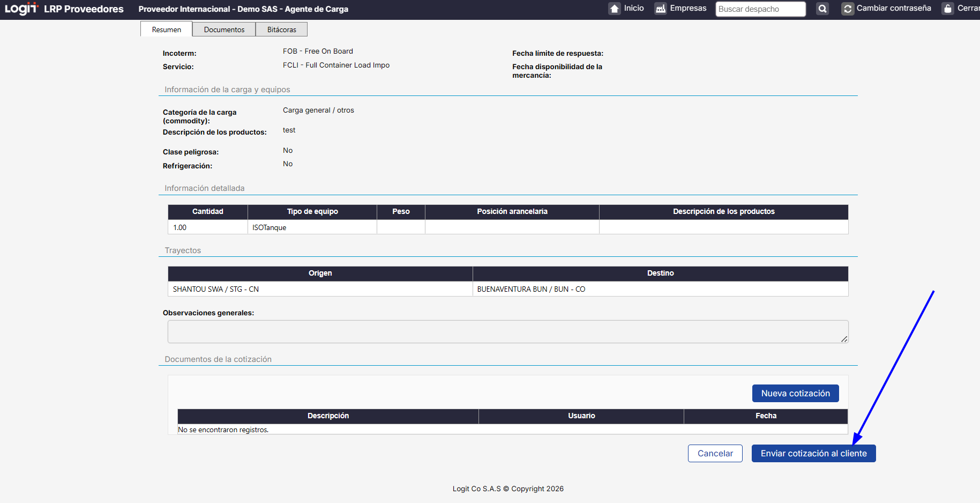This screenshot has width=980, height=503.
Task: Click the Logit Co S.A.S copyright text
Action: pos(508,489)
